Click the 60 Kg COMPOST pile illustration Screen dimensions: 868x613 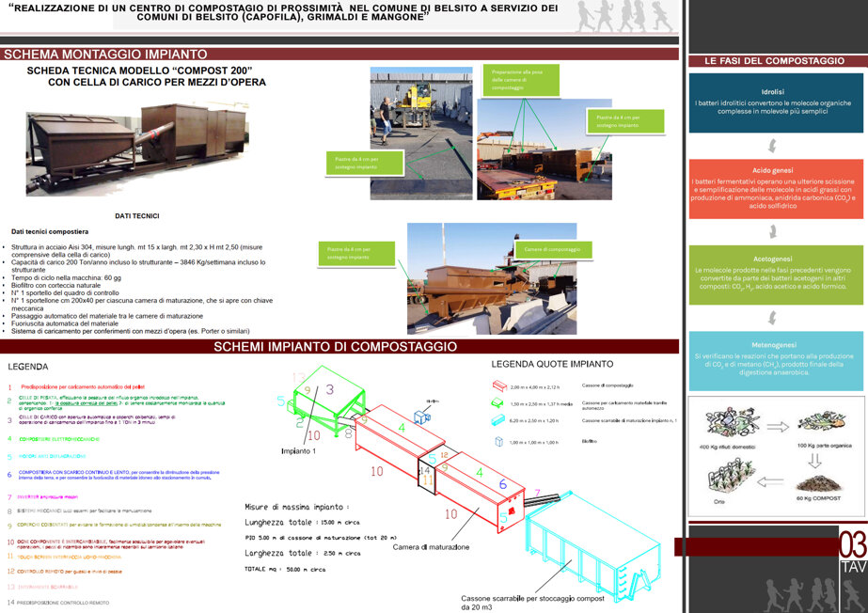tap(818, 483)
